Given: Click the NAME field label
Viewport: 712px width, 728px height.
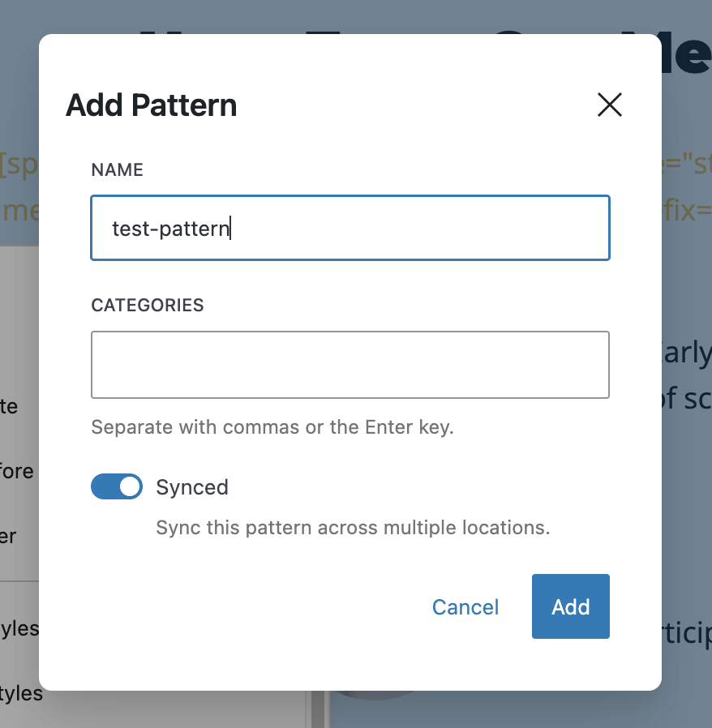Looking at the screenshot, I should pyautogui.click(x=117, y=170).
